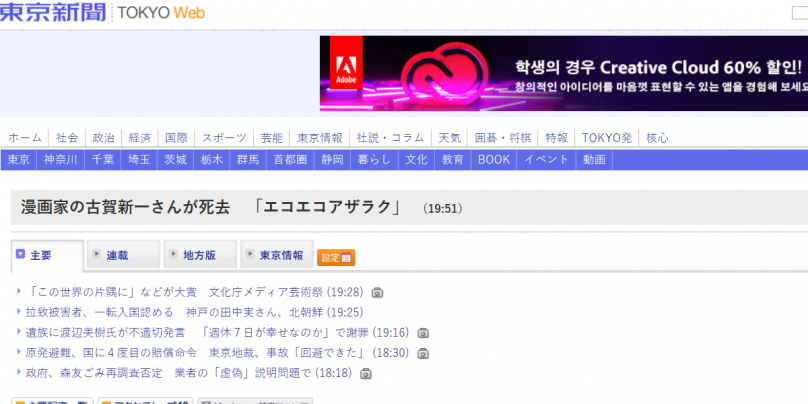808x404 pixels.
Task: Click camera icon beside 渡辺美樹氏 headline
Action: click(x=423, y=333)
